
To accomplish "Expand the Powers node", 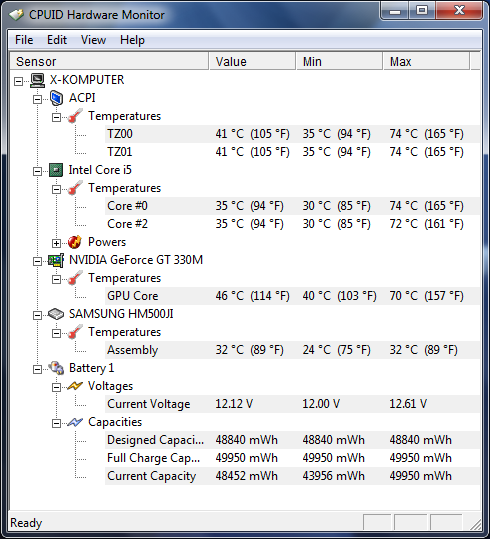I will tap(56, 243).
